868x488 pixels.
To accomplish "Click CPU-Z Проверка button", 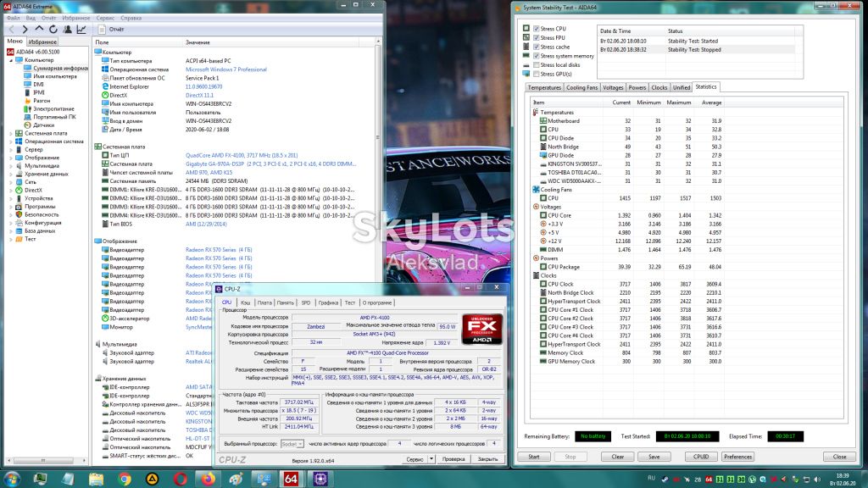I will pos(453,458).
